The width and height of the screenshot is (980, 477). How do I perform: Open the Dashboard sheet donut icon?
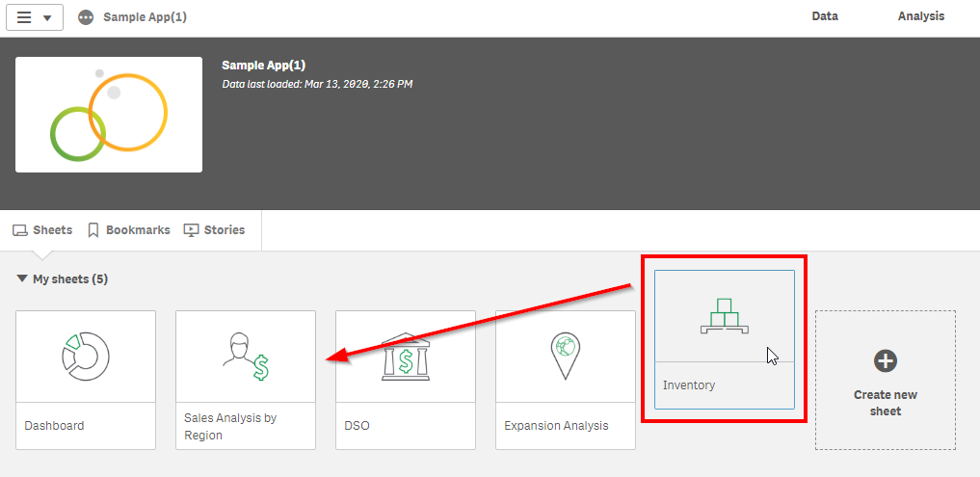pos(86,357)
